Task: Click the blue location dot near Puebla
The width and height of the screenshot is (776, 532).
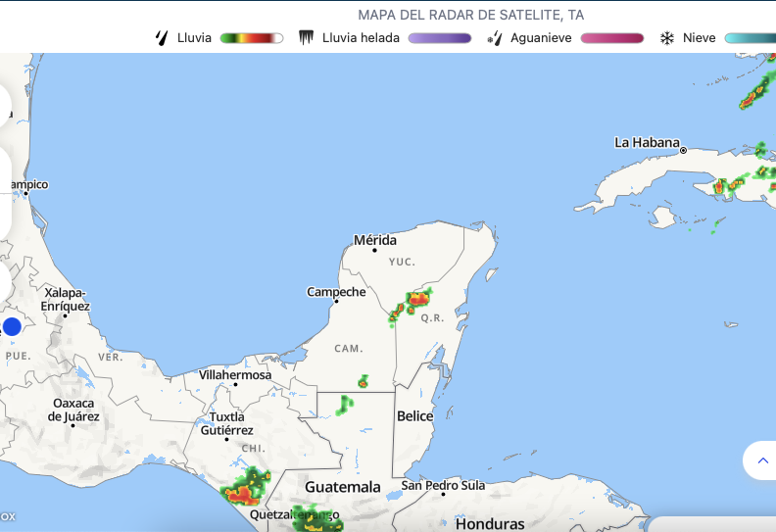Action: (x=12, y=326)
